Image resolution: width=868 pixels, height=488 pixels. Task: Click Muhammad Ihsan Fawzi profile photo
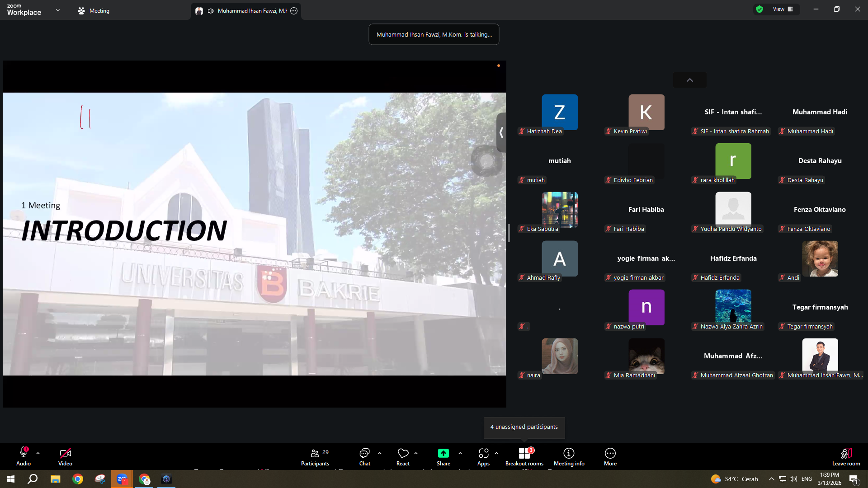820,356
